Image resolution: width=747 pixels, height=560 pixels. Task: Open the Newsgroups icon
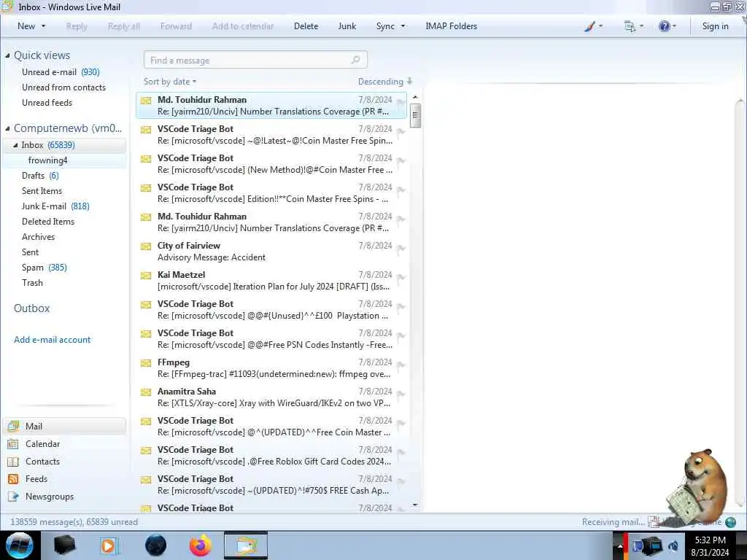13,497
